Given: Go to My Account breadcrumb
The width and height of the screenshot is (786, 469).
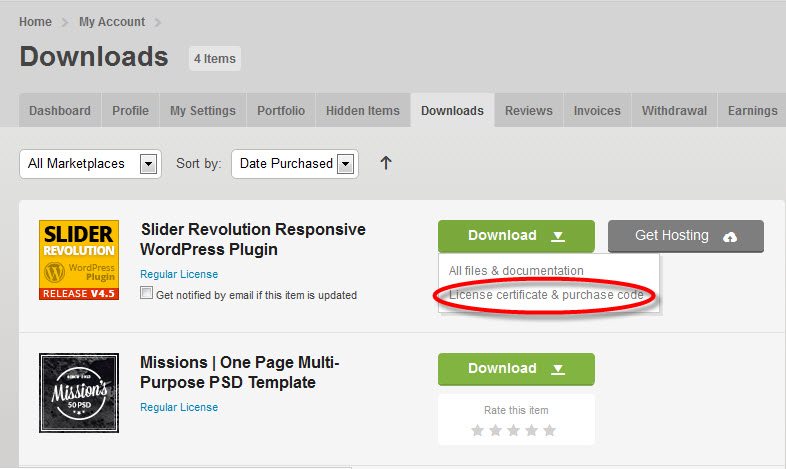Looking at the screenshot, I should pos(112,22).
